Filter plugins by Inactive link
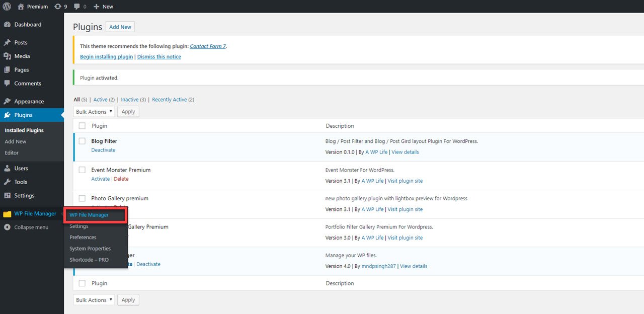Screen dimensions: 644x314 (x=130, y=100)
